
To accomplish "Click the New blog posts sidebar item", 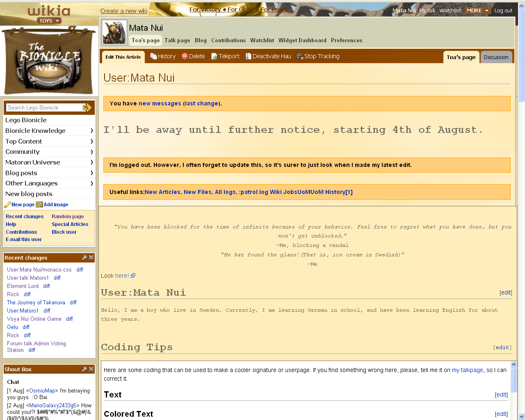I will pyautogui.click(x=29, y=194).
